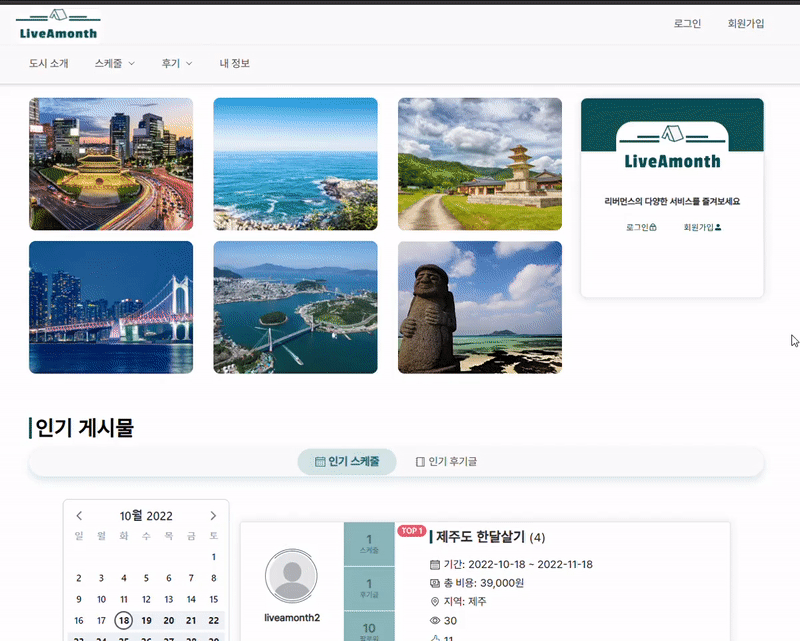This screenshot has height=641, width=800.
Task: Click the liveamonth2 profile avatar
Action: point(292,576)
